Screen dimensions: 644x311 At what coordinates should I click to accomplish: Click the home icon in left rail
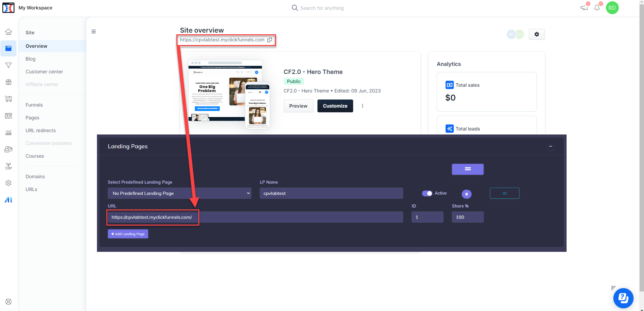click(x=8, y=32)
